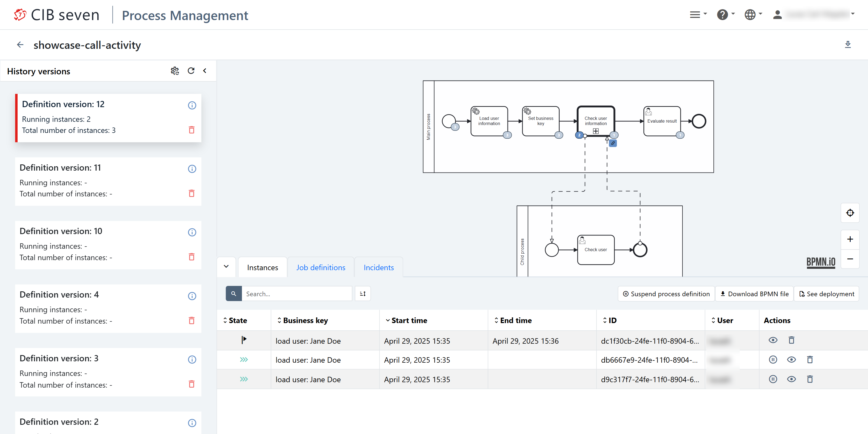Show info for Definition version 3
The height and width of the screenshot is (434, 868).
point(192,359)
